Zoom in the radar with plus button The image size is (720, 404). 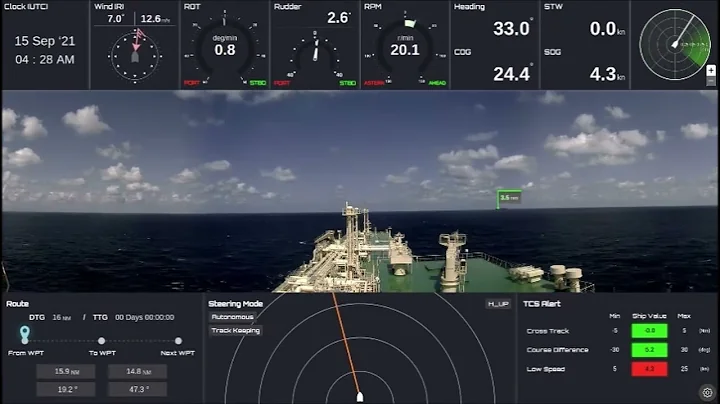711,70
